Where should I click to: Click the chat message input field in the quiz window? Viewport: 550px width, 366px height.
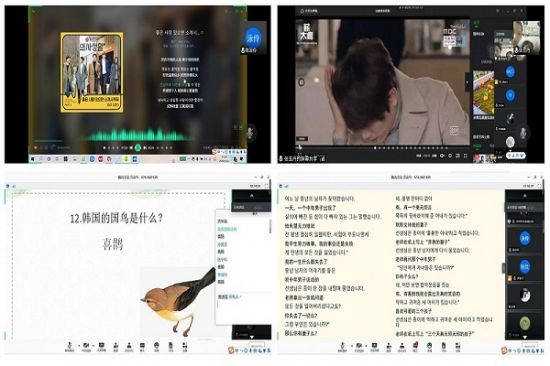pos(243,311)
